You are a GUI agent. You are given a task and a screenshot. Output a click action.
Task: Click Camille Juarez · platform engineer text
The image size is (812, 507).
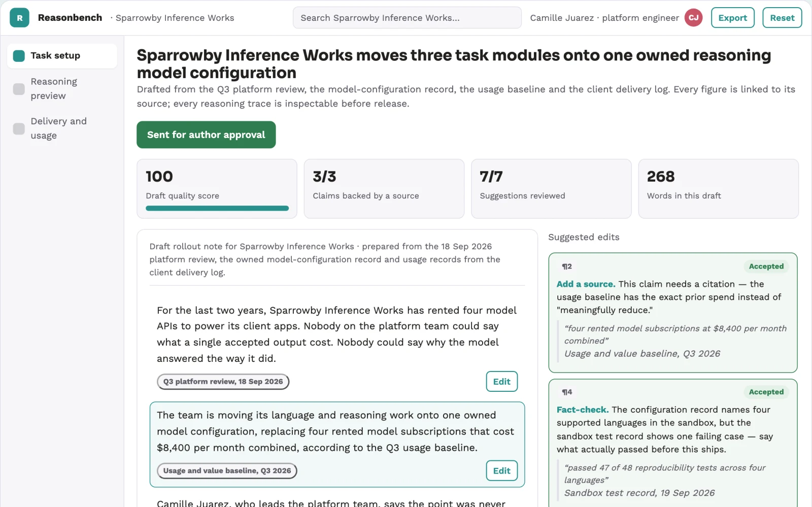click(604, 18)
